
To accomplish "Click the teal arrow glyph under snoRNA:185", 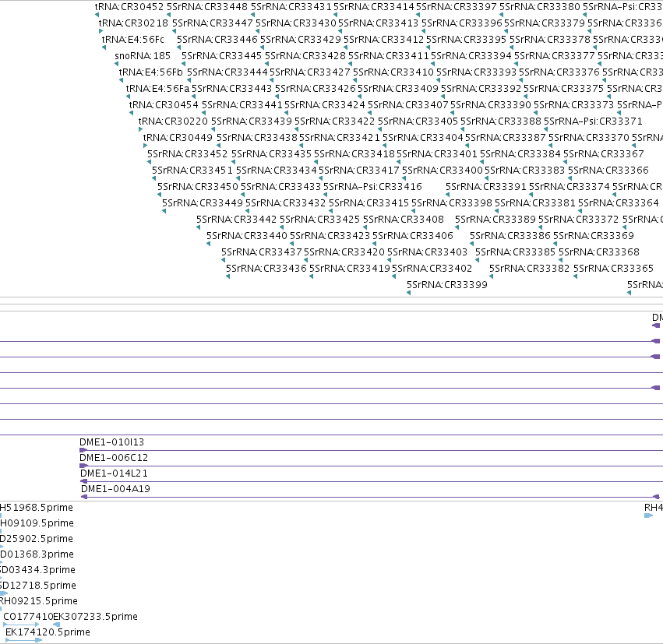I will (116, 64).
